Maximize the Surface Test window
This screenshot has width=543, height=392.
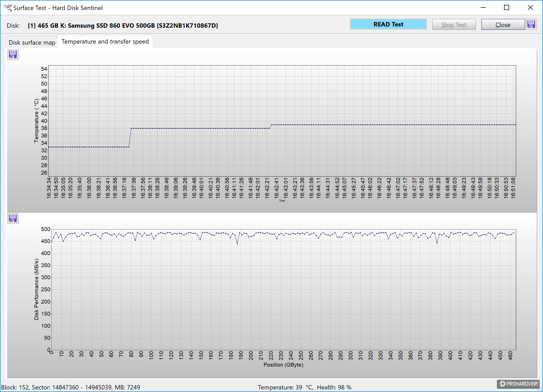tap(507, 8)
